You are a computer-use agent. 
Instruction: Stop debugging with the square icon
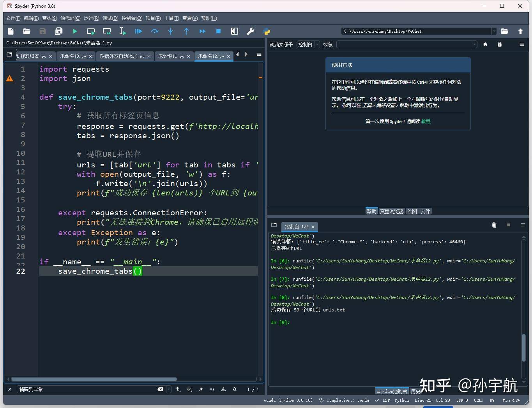218,31
